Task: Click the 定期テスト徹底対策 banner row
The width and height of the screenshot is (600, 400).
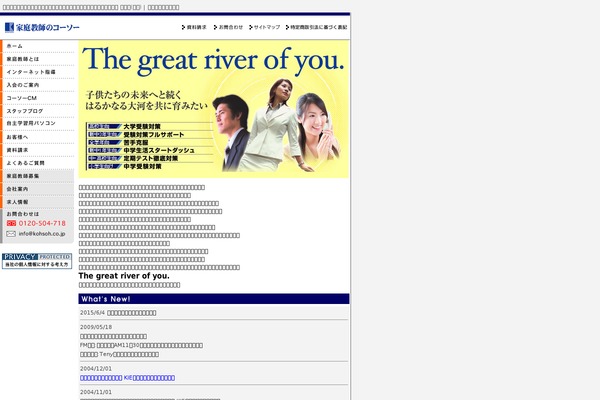Action: click(x=150, y=158)
